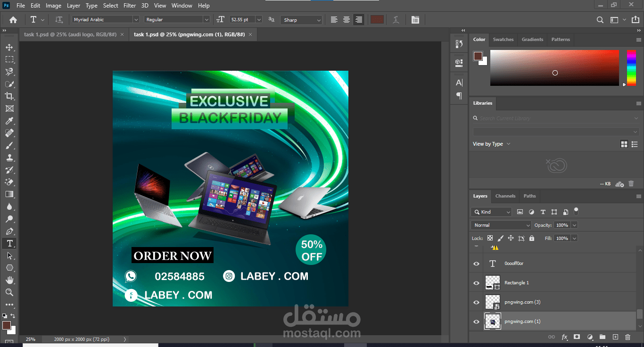Select the Blur tool
644x347 pixels.
click(9, 207)
